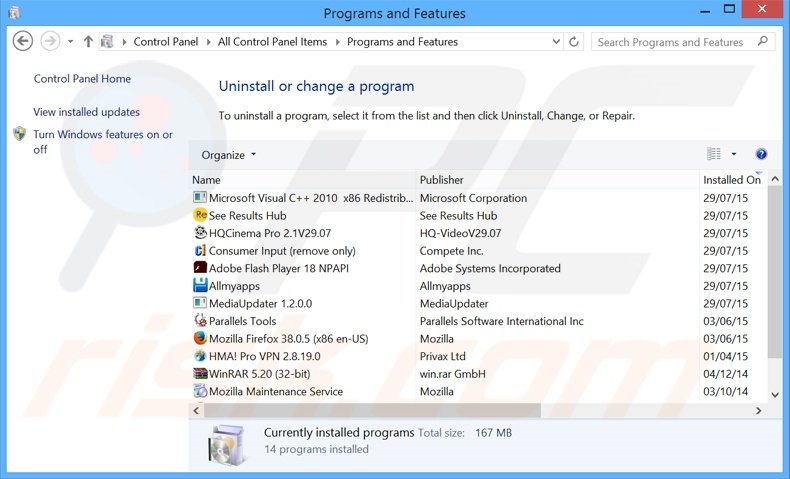Select MediaUpdater 1.2.0.0 name text
Screen dimensions: 790x479
pyautogui.click(x=260, y=304)
